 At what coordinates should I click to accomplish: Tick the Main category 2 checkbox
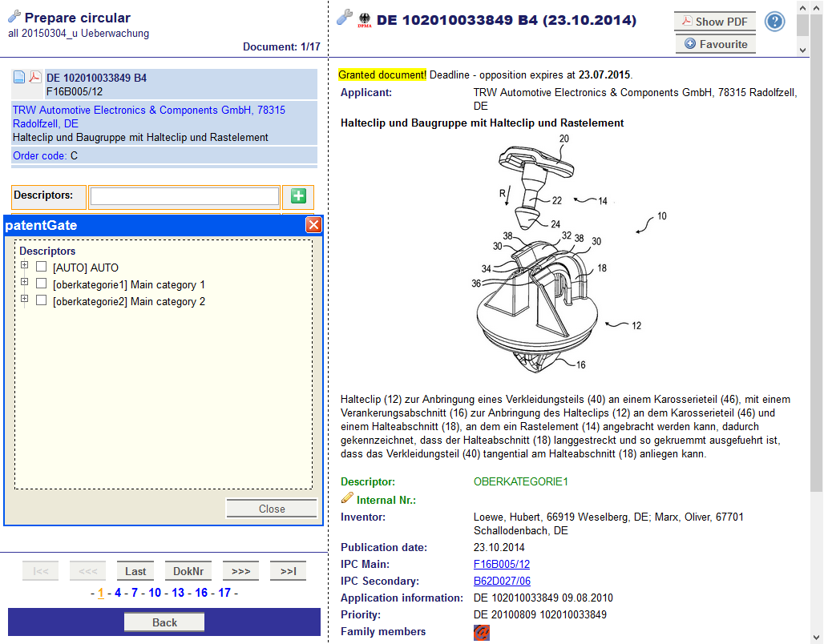pyautogui.click(x=41, y=300)
